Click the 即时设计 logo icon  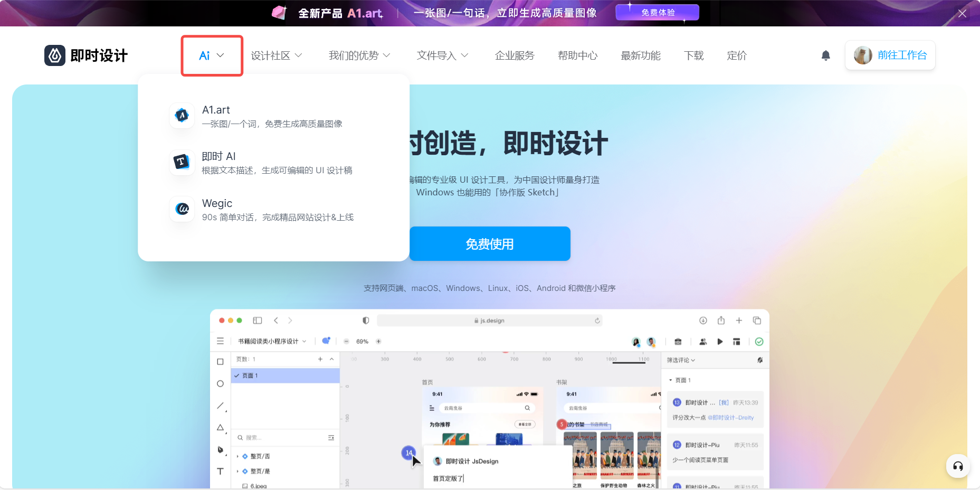tap(55, 55)
